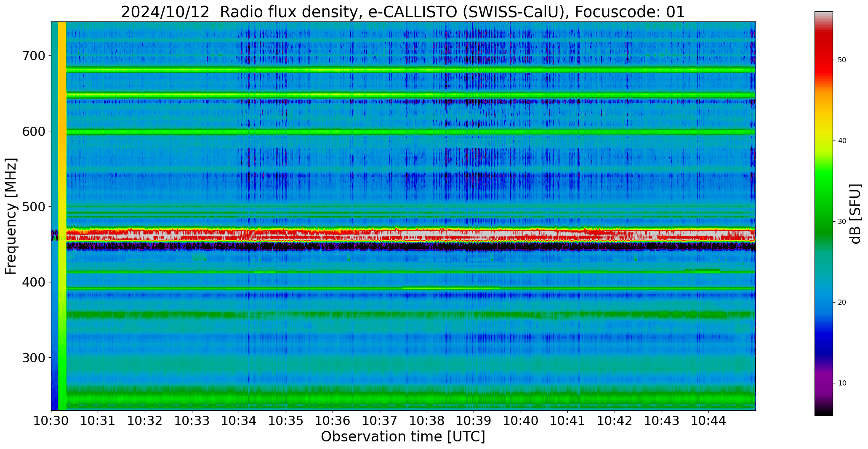Click the yellow vertical stripe at plot start
Image resolution: width=868 pixels, height=449 pixels.
click(x=62, y=216)
